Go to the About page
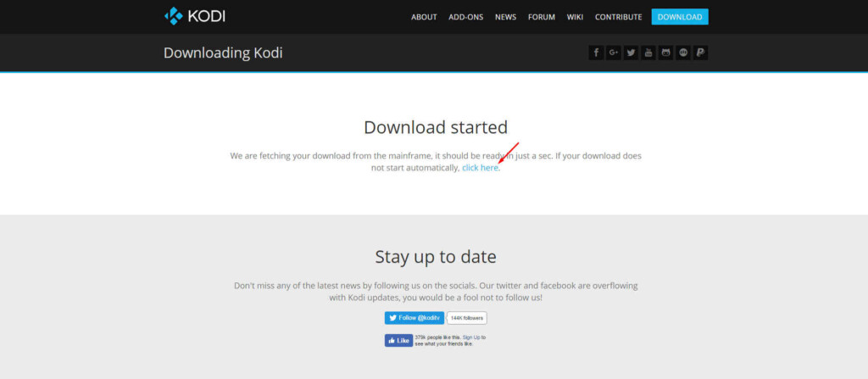Viewport: 868px width, 379px height. [424, 17]
